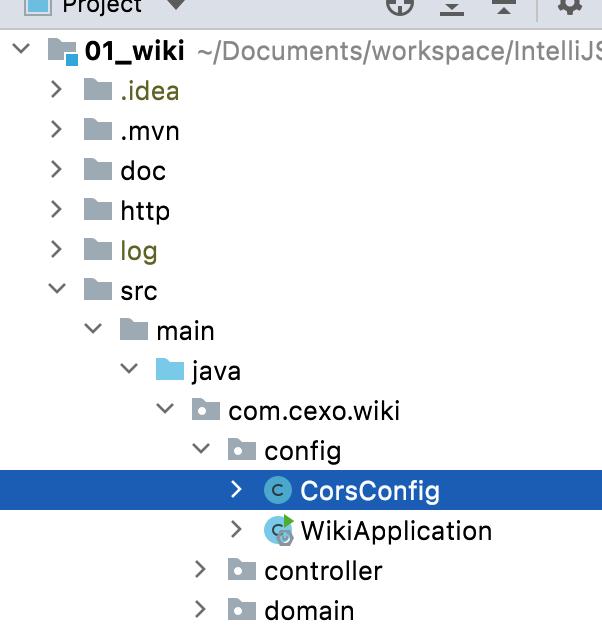Select the http tree row label
This screenshot has width=602, height=626.
pyautogui.click(x=145, y=211)
